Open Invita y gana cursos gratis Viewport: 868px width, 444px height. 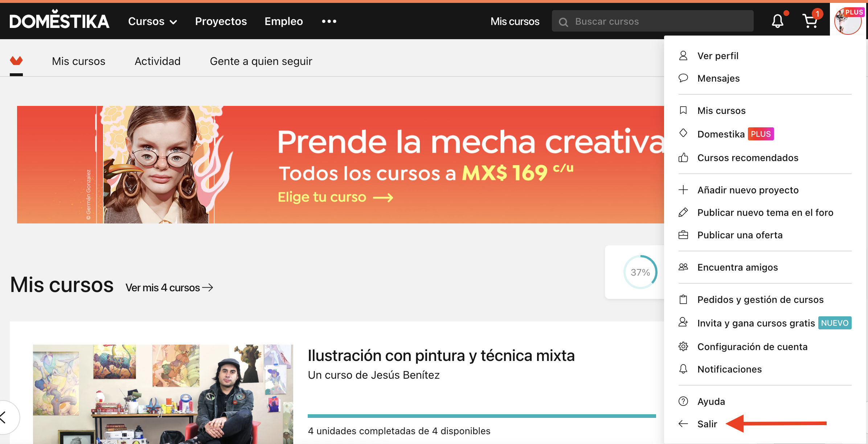tap(756, 323)
